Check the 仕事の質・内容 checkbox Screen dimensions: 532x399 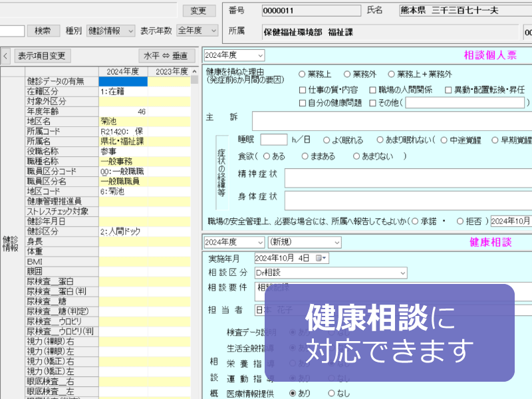(x=303, y=89)
